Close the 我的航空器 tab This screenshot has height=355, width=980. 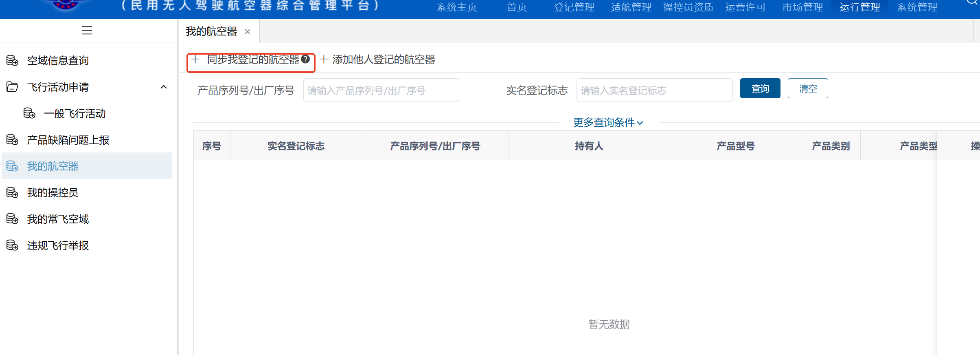click(248, 32)
